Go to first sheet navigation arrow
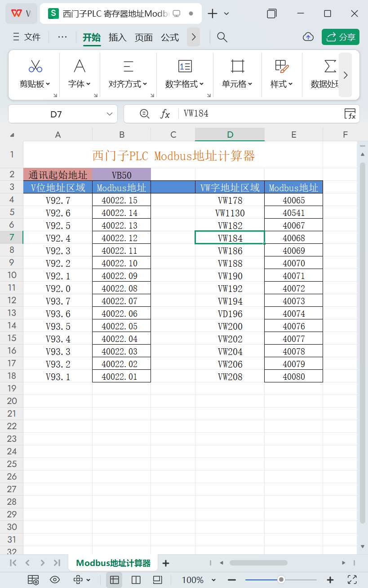 13,563
